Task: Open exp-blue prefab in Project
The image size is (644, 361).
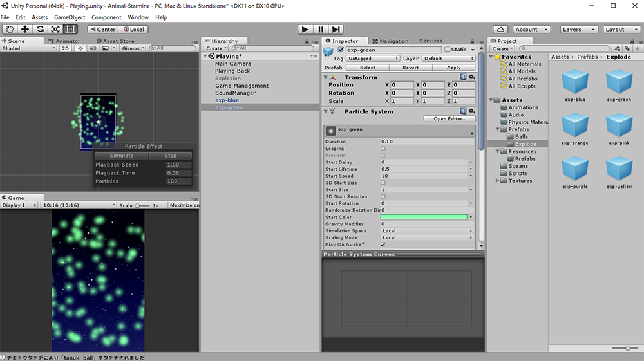Action: [x=575, y=82]
